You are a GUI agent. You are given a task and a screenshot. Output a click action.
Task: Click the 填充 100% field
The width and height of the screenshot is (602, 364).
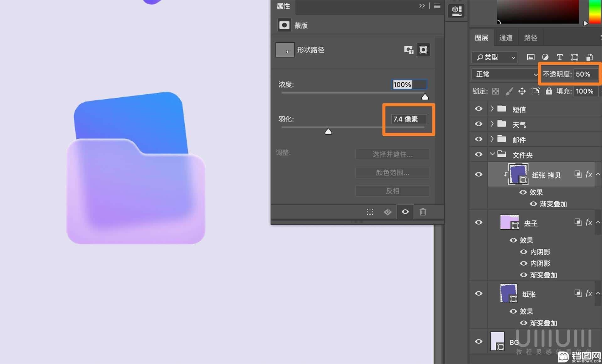[586, 91]
